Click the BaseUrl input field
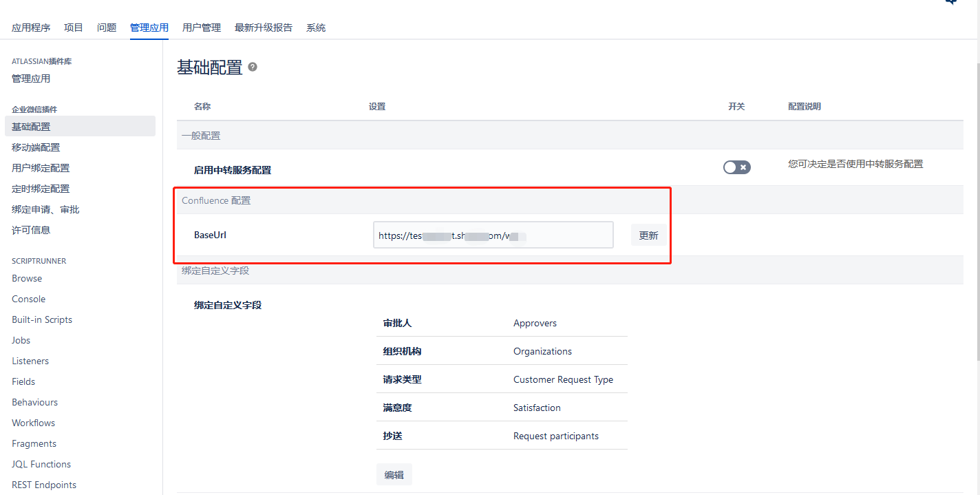The image size is (980, 495). 493,235
